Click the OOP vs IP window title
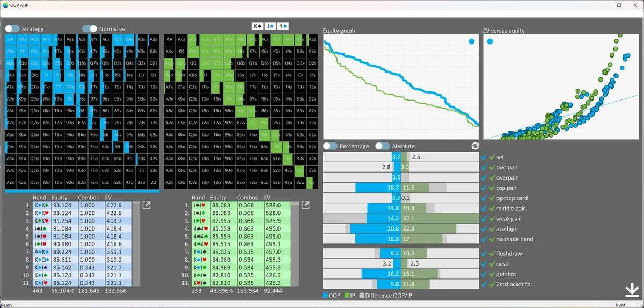Image resolution: width=644 pixels, height=308 pixels. tap(19, 5)
